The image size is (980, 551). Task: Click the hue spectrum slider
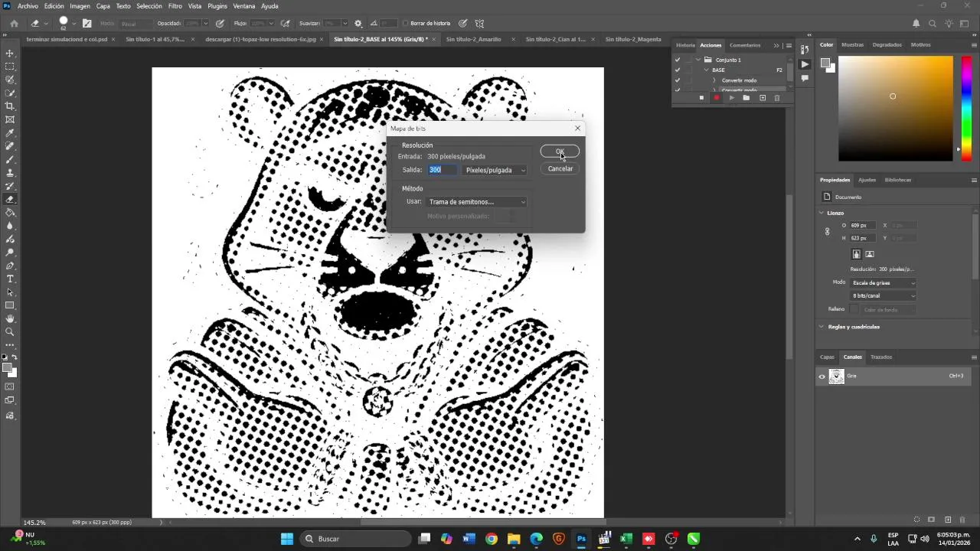tap(966, 108)
